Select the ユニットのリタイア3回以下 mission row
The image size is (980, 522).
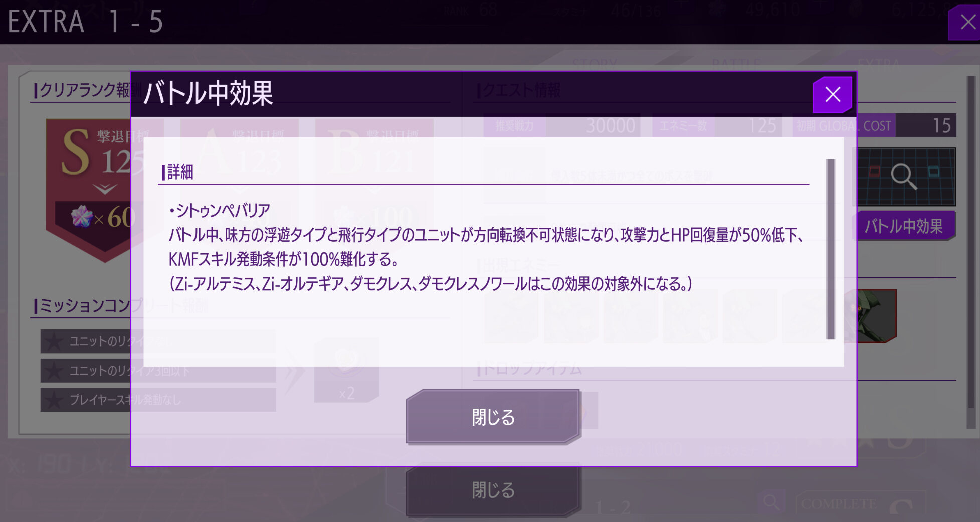point(158,371)
